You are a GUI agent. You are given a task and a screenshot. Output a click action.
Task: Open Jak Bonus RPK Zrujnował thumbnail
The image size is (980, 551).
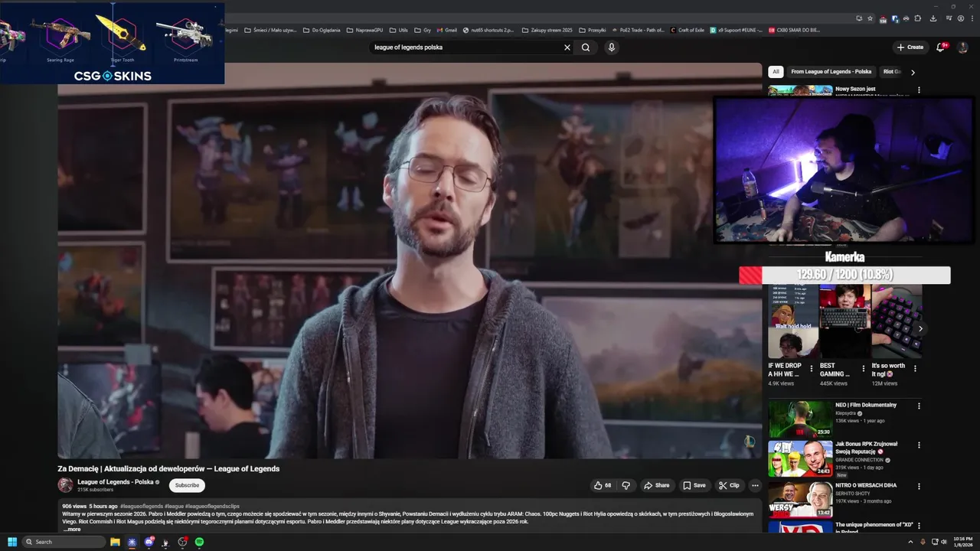800,458
